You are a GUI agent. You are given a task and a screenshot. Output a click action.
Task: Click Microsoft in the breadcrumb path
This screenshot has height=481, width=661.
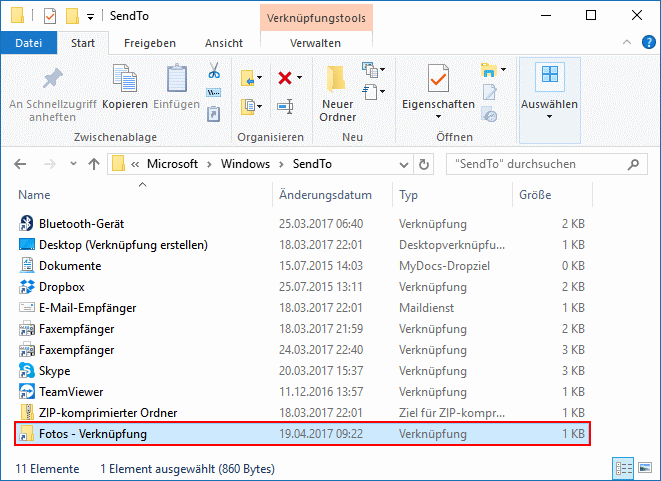(172, 164)
